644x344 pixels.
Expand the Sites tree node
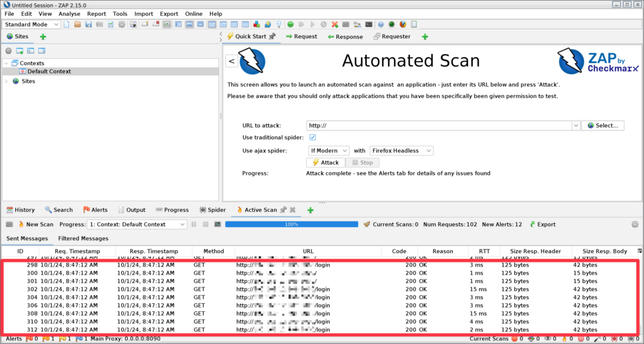click(x=6, y=81)
